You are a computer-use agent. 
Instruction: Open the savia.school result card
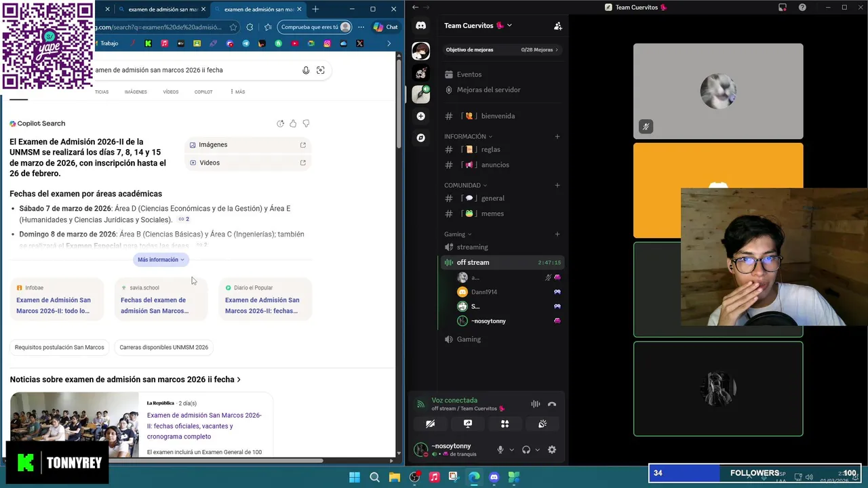coord(161,299)
